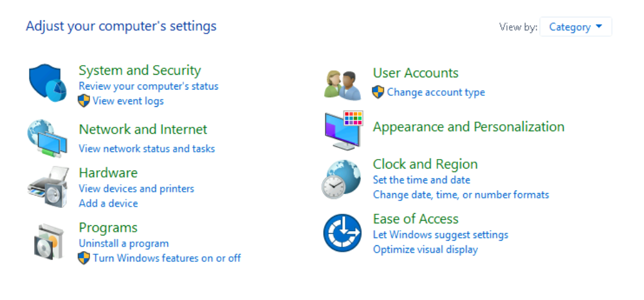Viewport: 644px width, 300px height.
Task: Click the Hardware printer icon
Action: pos(48,187)
